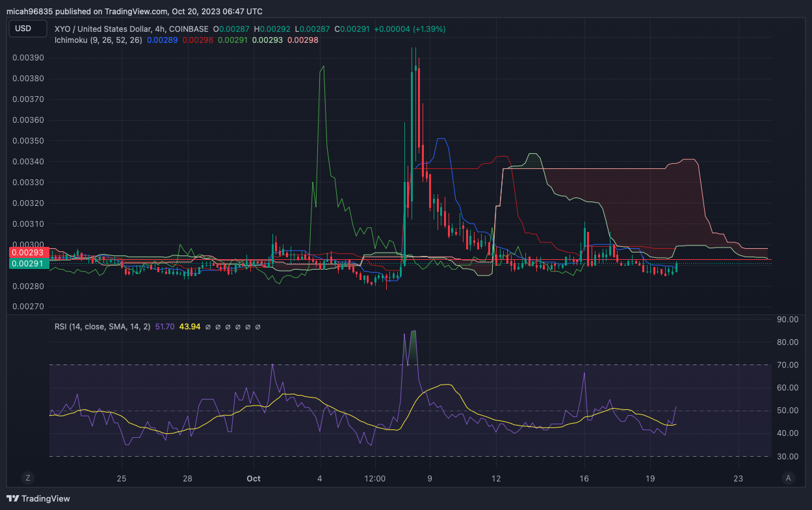Click the 0.00350 price scale level
The height and width of the screenshot is (510, 812).
[x=28, y=141]
